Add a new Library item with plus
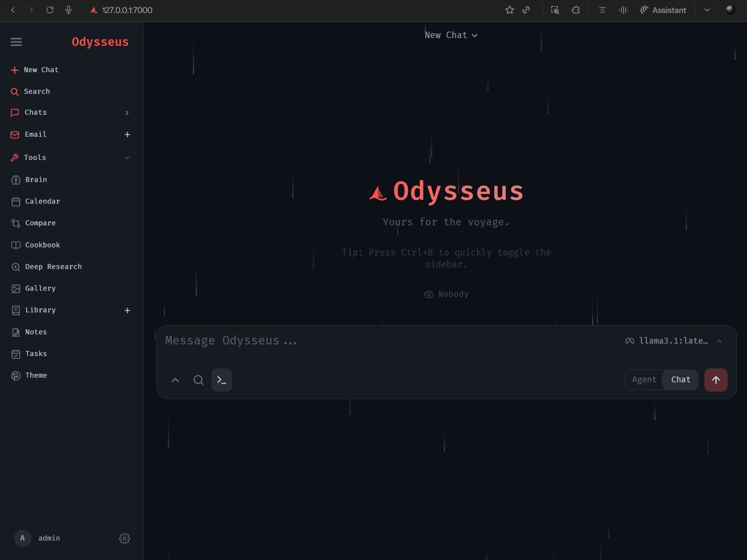The image size is (747, 560). click(x=127, y=311)
